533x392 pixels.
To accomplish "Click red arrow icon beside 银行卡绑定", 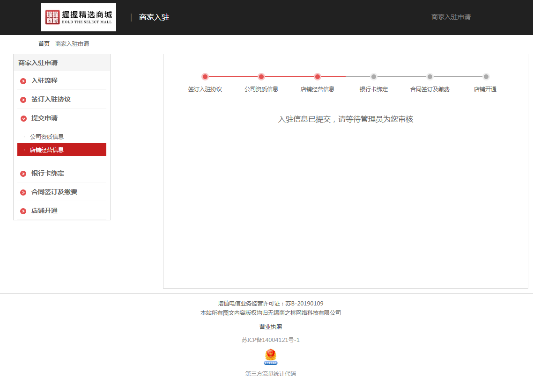I will (x=23, y=174).
